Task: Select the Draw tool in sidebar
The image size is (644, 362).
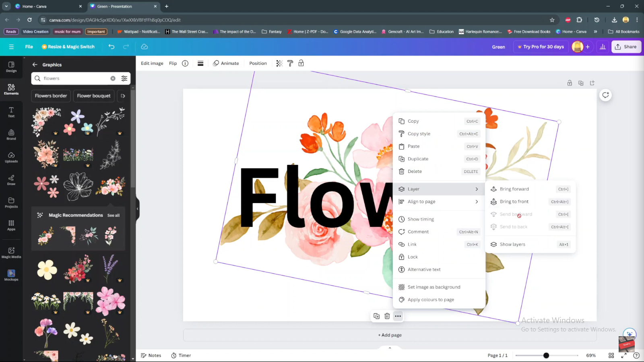Action: (x=11, y=180)
